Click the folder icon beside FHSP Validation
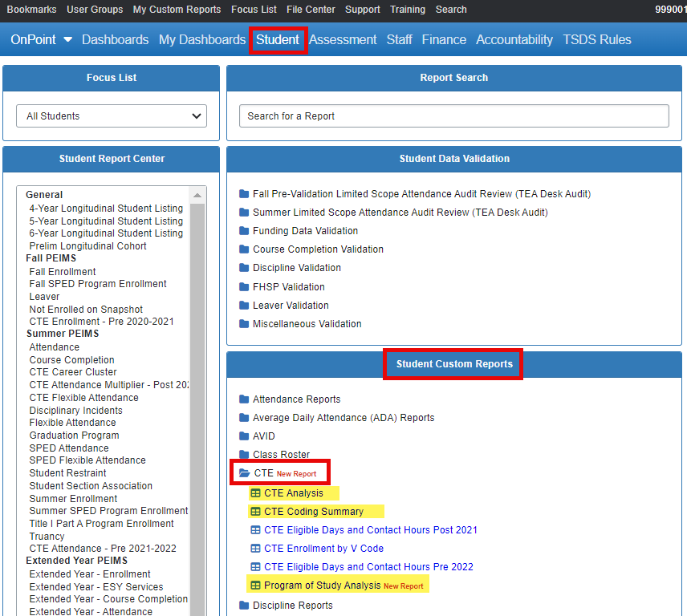 [242, 286]
